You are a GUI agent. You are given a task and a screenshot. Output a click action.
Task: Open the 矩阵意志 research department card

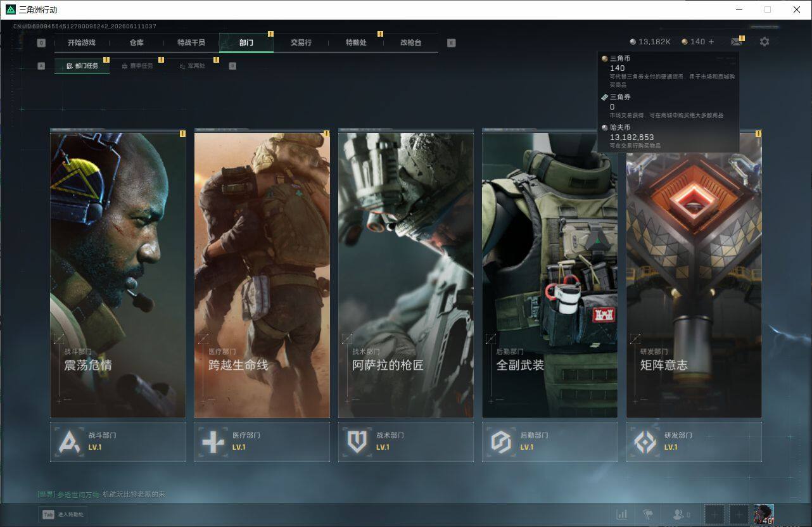[694, 274]
